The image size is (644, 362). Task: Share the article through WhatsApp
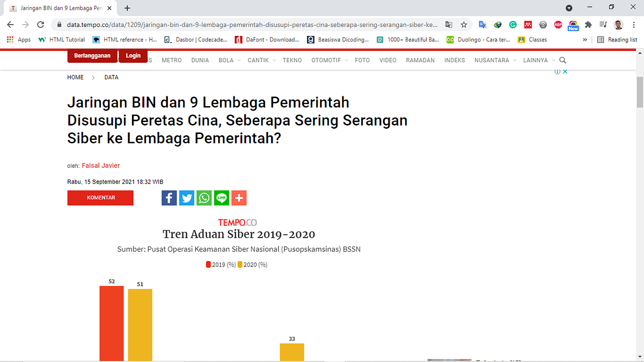204,198
